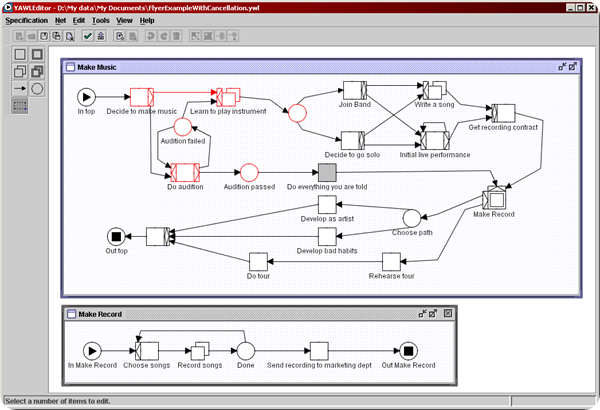Select the 'Audition passed' condition circle
This screenshot has height=410, width=600.
(x=249, y=173)
